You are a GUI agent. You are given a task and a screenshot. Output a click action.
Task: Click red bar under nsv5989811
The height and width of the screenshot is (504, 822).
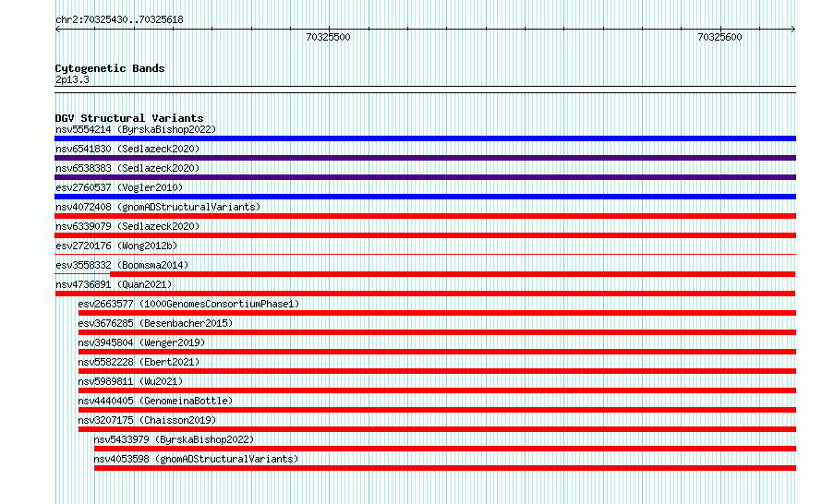tap(437, 390)
